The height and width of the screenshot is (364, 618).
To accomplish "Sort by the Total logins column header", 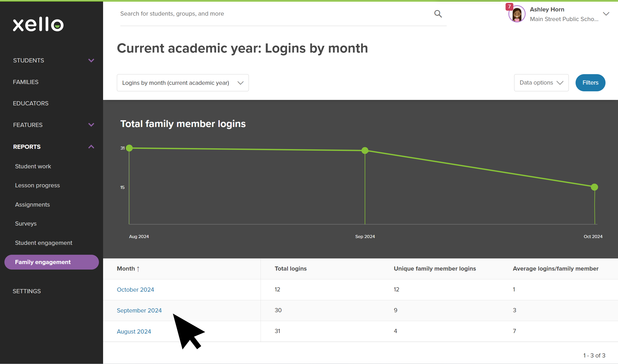I will [291, 269].
